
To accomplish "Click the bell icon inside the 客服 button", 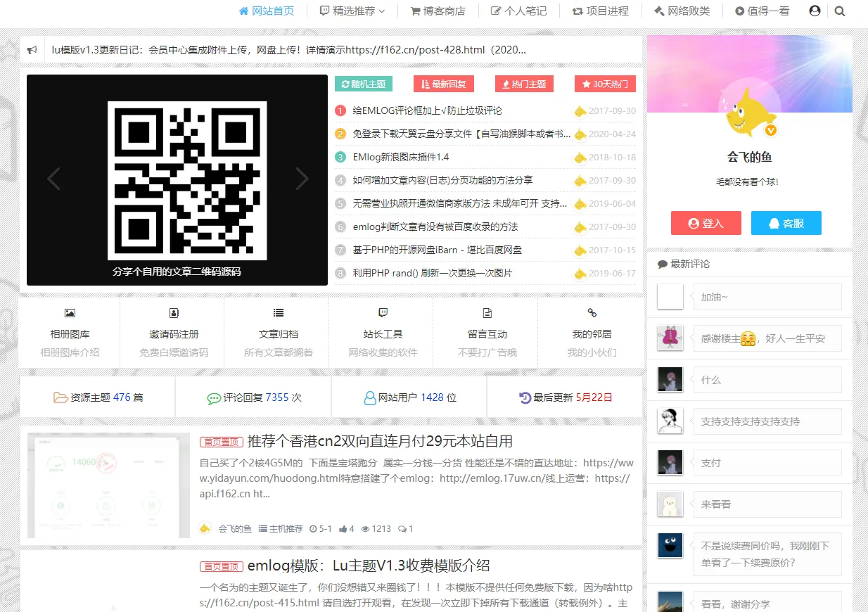I will pos(774,223).
